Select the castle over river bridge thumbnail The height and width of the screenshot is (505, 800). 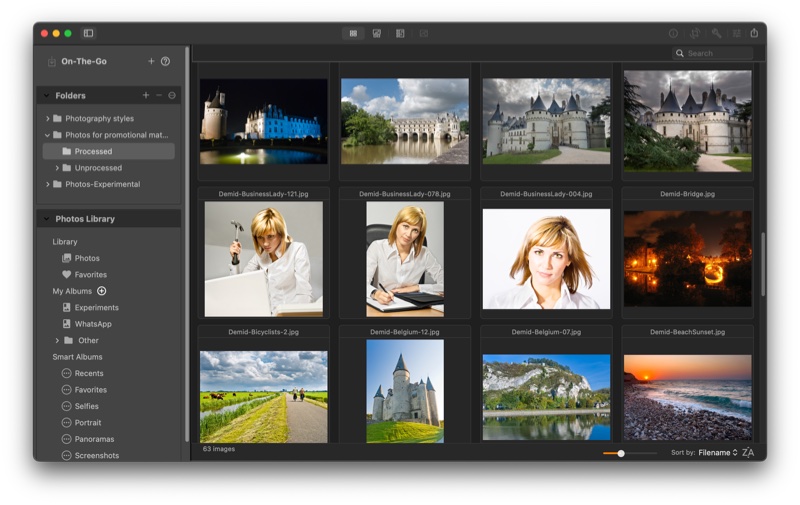pyautogui.click(x=405, y=121)
